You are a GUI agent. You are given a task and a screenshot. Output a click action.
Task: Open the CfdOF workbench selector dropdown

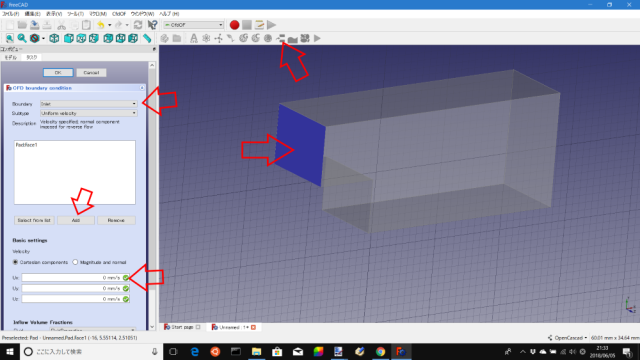[x=193, y=25]
